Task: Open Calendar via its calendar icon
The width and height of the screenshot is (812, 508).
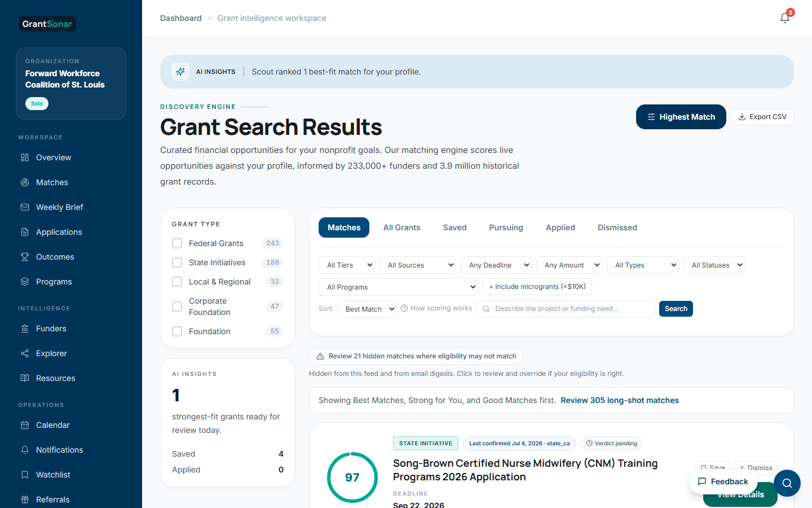Action: coord(25,425)
